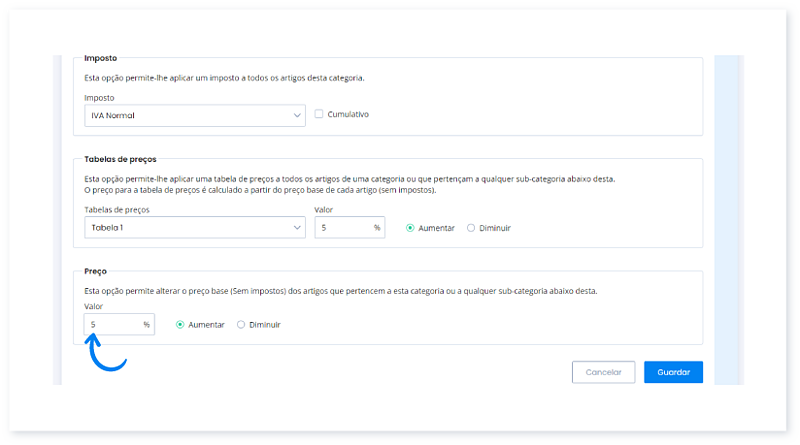The width and height of the screenshot is (800, 445).
Task: Open the Tabelas de preços dropdown showing Tabela 1
Action: [190, 227]
